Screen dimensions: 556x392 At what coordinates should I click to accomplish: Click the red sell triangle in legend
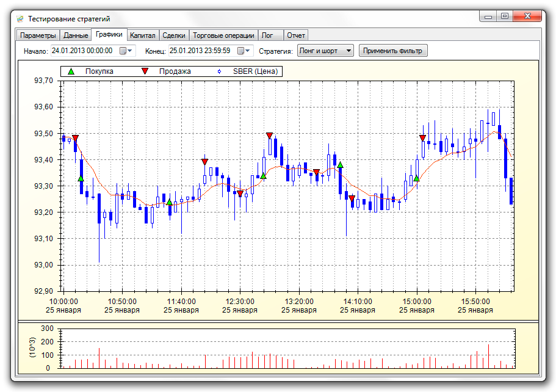coord(145,71)
